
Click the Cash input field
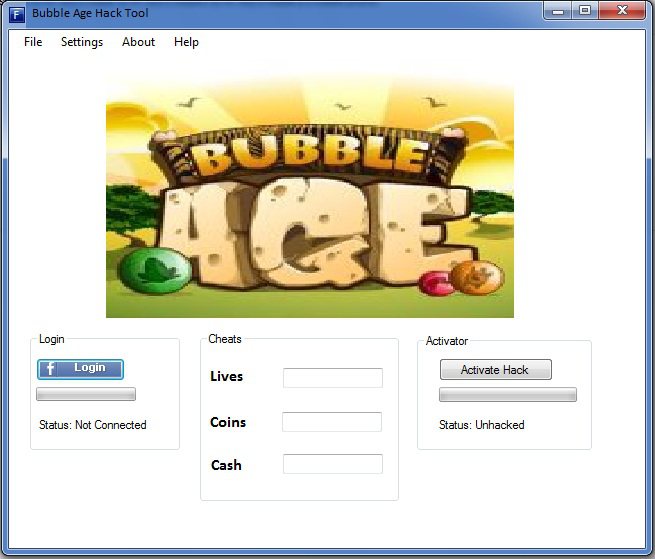(x=333, y=464)
